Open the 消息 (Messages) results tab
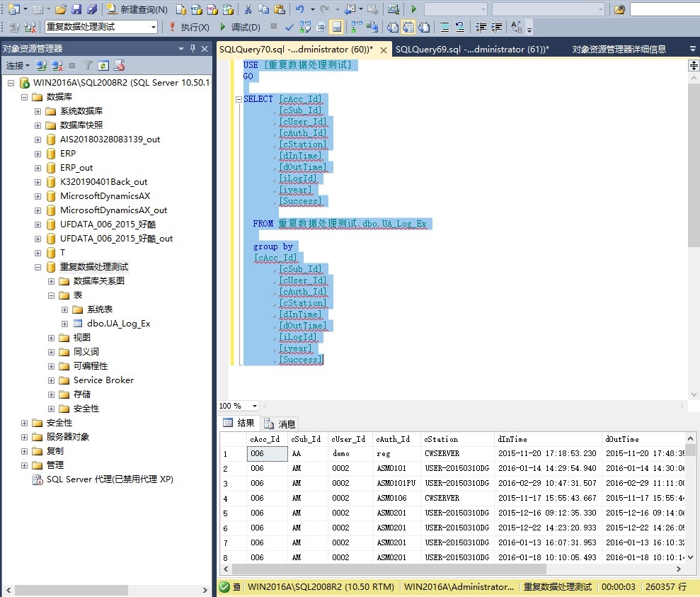Screen dimensions: 700x597 click(x=280, y=424)
